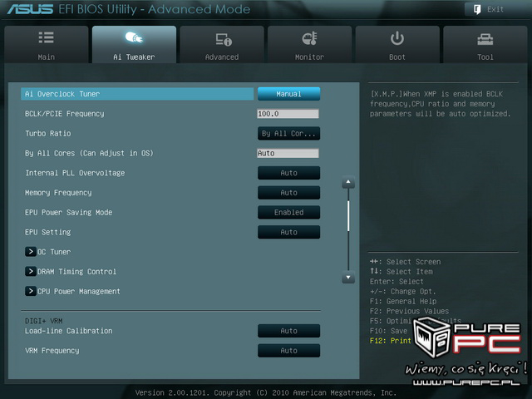Viewport: 532px width, 399px height.
Task: Click the F2: Previous Values hint
Action: (x=409, y=311)
